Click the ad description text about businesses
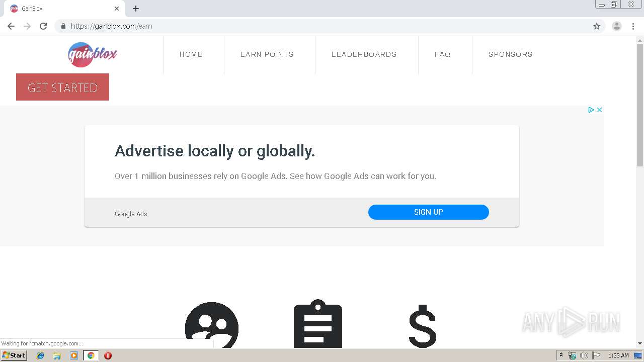This screenshot has height=362, width=644. (275, 176)
